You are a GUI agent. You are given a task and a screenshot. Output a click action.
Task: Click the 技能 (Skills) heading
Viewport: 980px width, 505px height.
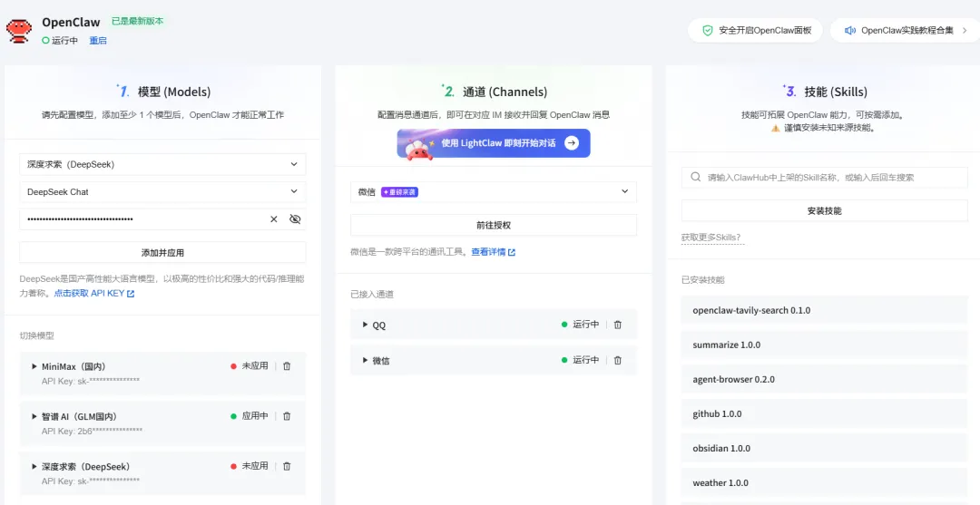click(x=836, y=92)
